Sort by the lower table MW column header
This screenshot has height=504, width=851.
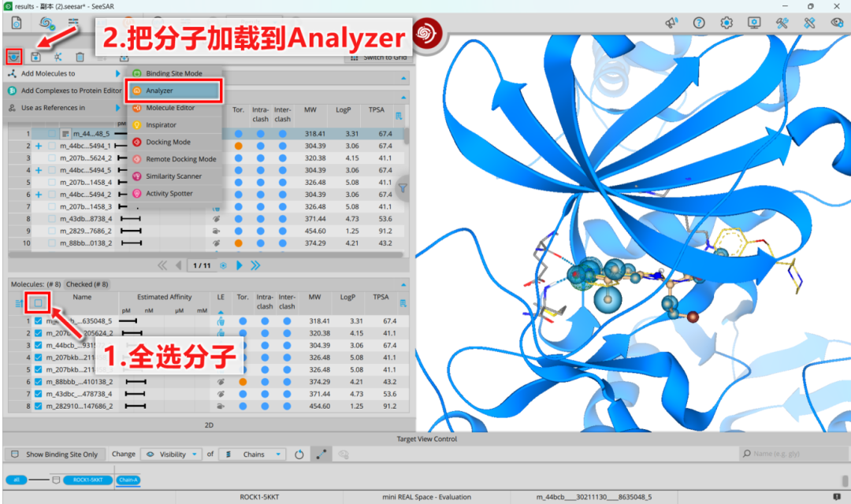314,298
